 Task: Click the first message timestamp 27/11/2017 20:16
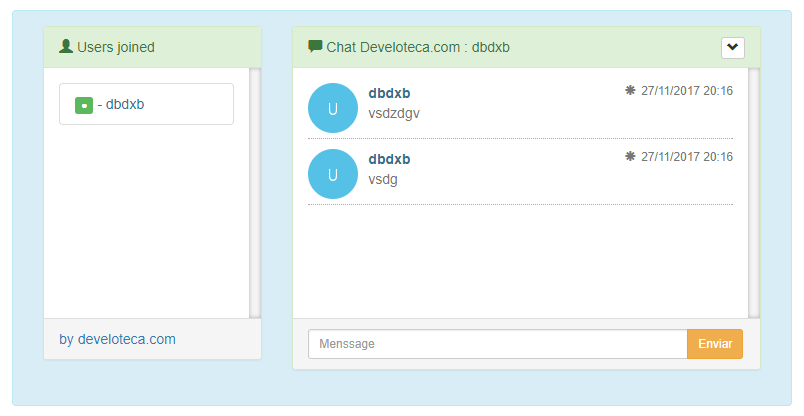click(687, 91)
